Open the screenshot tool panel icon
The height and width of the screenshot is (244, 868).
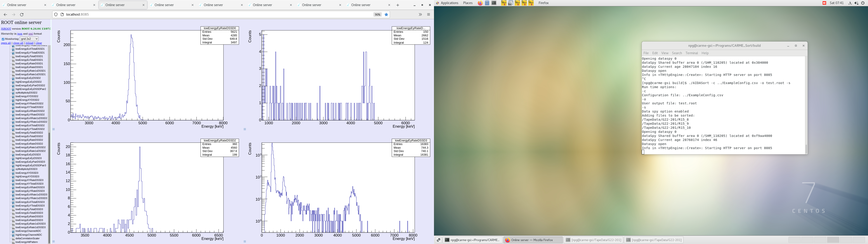click(510, 3)
